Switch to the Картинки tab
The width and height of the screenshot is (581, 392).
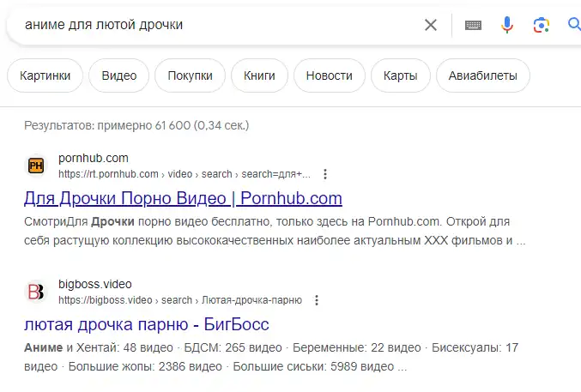tap(45, 75)
